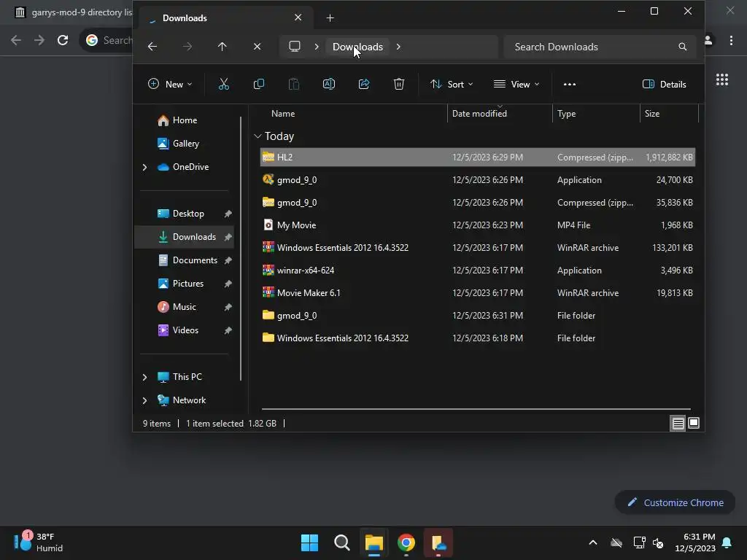Open taskbar Search
The width and height of the screenshot is (747, 560).
(x=341, y=542)
